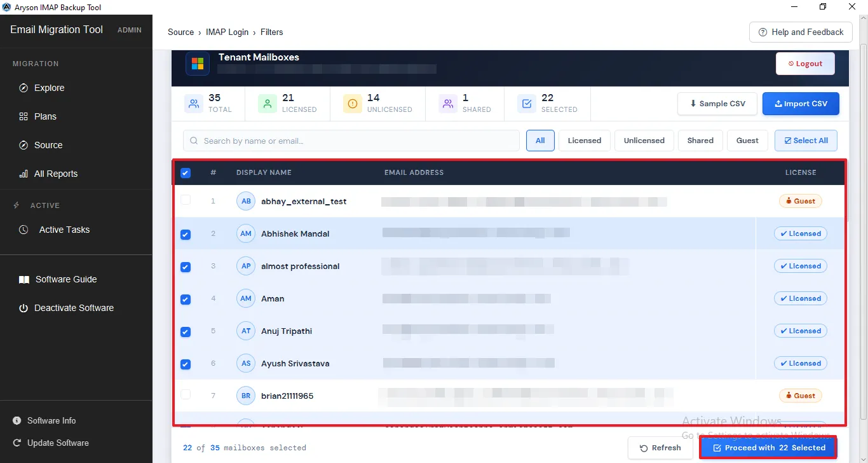Click the Logout button
This screenshot has height=463, width=868.
coord(805,64)
